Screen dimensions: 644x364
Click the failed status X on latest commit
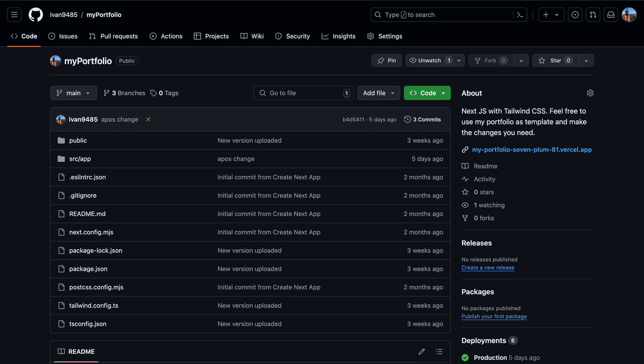[148, 119]
